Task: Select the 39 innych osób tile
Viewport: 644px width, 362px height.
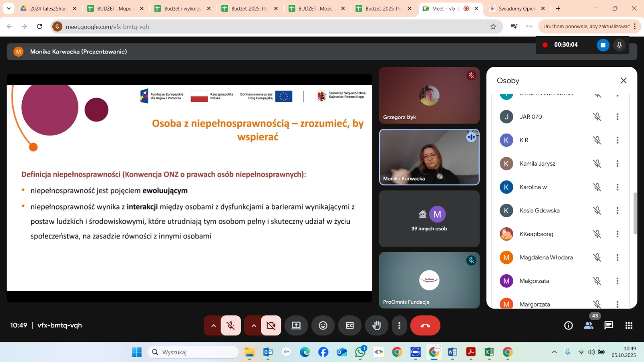Action: tap(429, 219)
